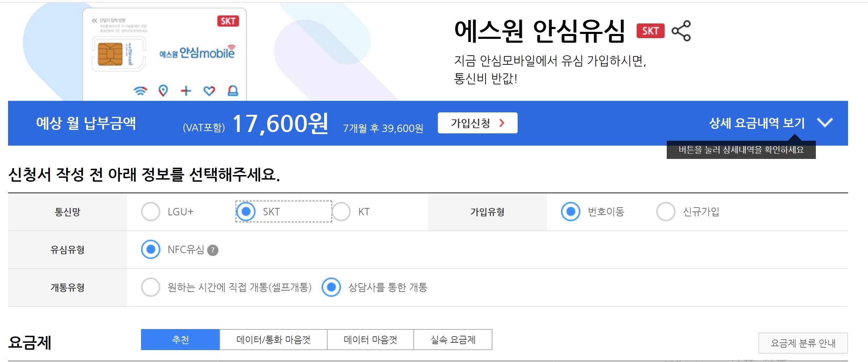This screenshot has width=868, height=362.
Task: Click the alarm bell icon on the SIM card
Action: [233, 91]
